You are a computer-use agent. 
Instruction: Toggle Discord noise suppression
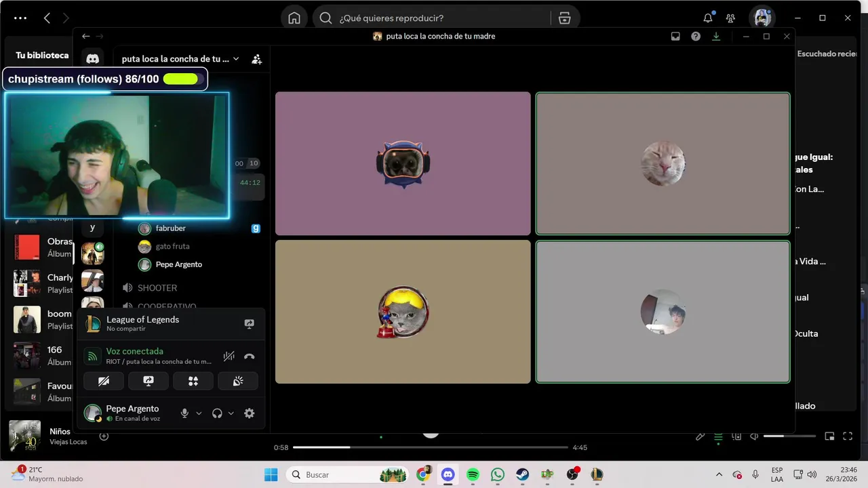229,356
